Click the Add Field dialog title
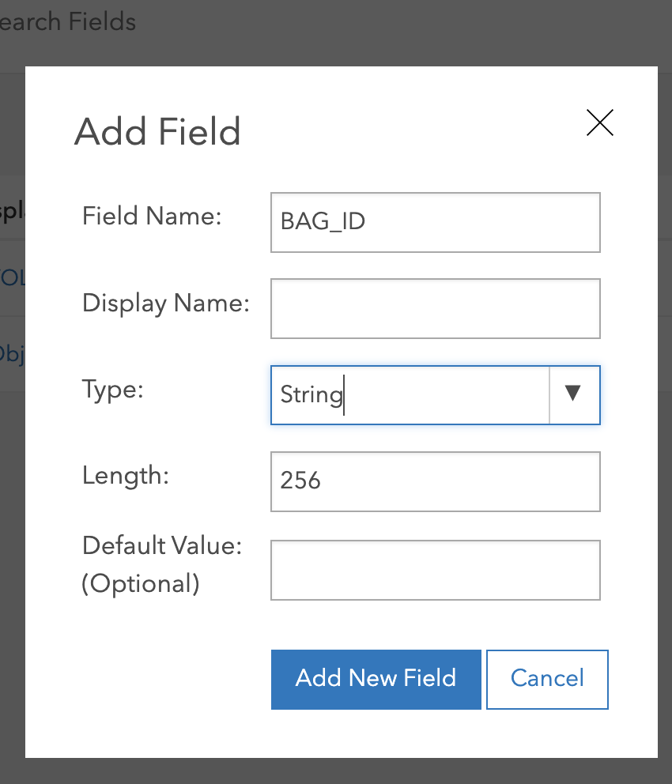Viewport: 672px width, 784px height. tap(157, 131)
